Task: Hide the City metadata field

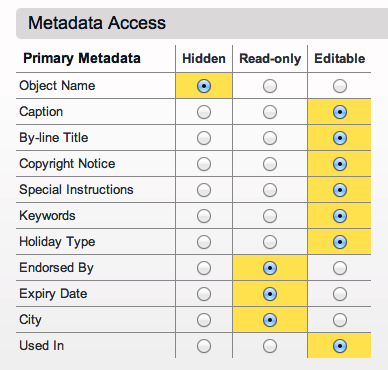Action: [204, 320]
